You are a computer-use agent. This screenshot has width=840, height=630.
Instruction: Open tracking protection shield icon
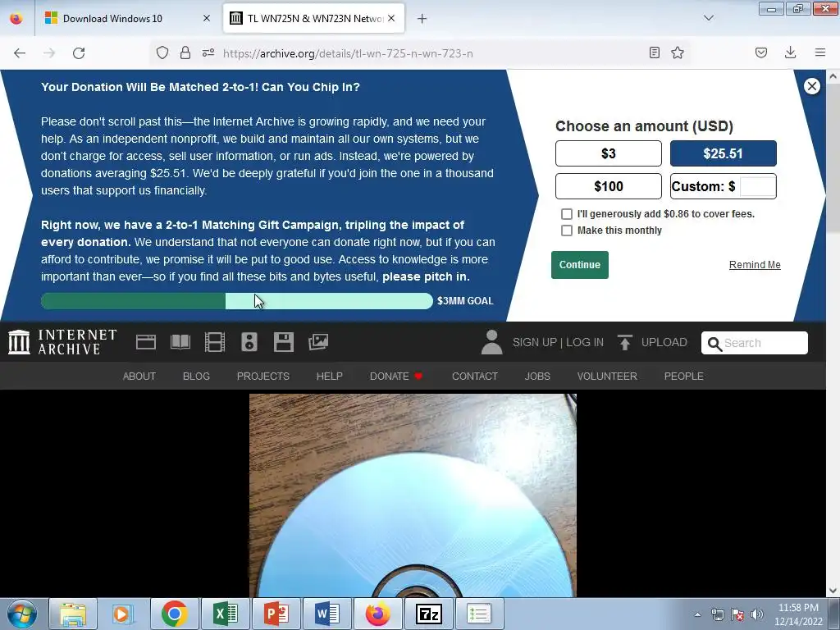tap(162, 52)
